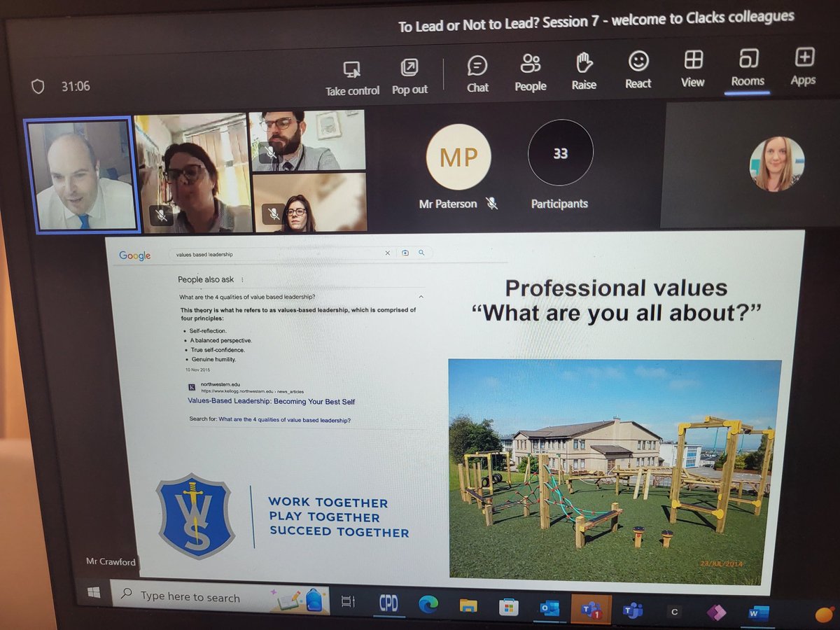Select the woman with glasses video tile
Image resolution: width=840 pixels, height=630 pixels.
click(193, 174)
